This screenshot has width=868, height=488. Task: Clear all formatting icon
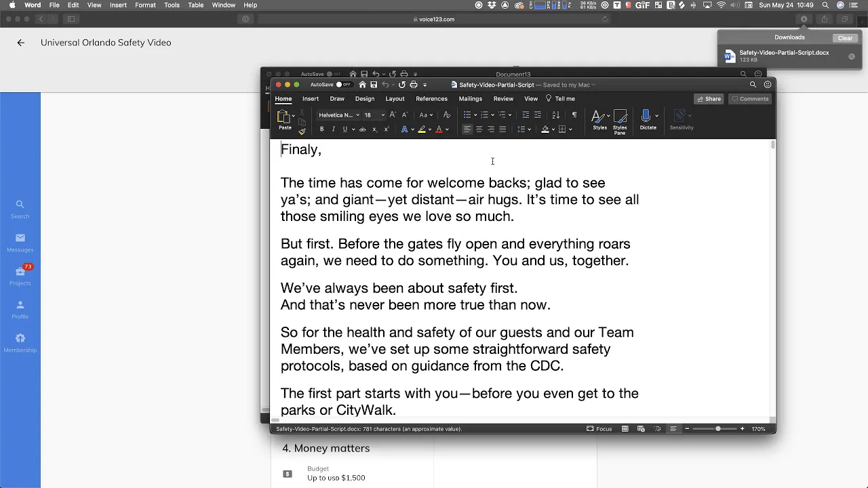(446, 115)
